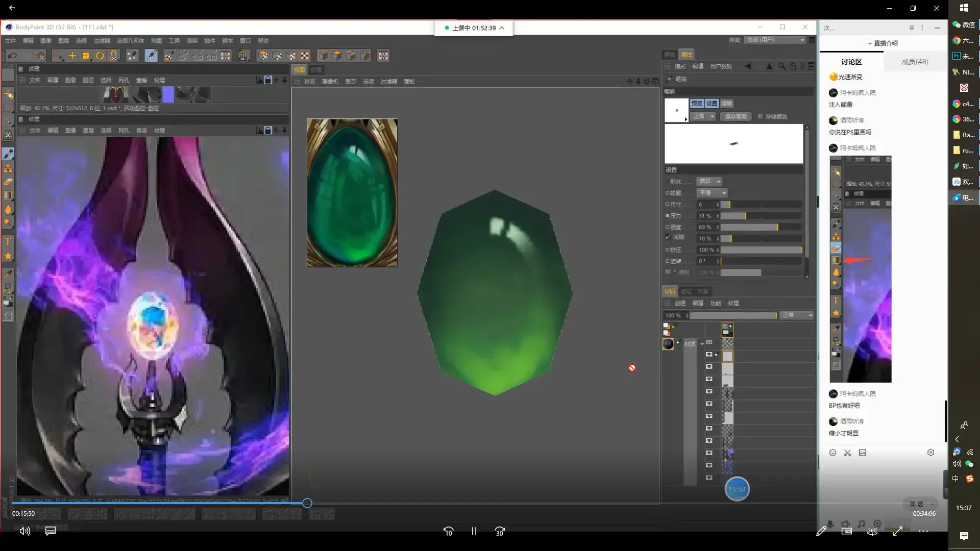Screen dimensions: 980x551
Task: Click magnifier search icon in attributes panel
Action: (x=781, y=66)
